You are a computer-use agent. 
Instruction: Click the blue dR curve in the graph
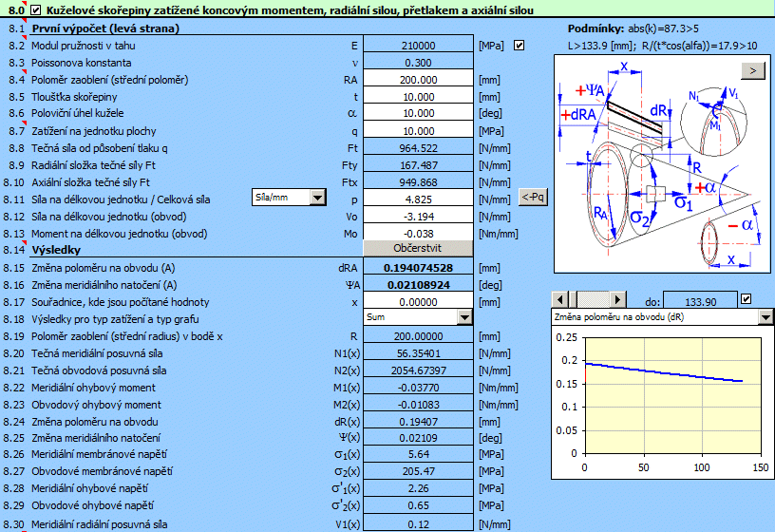point(664,372)
